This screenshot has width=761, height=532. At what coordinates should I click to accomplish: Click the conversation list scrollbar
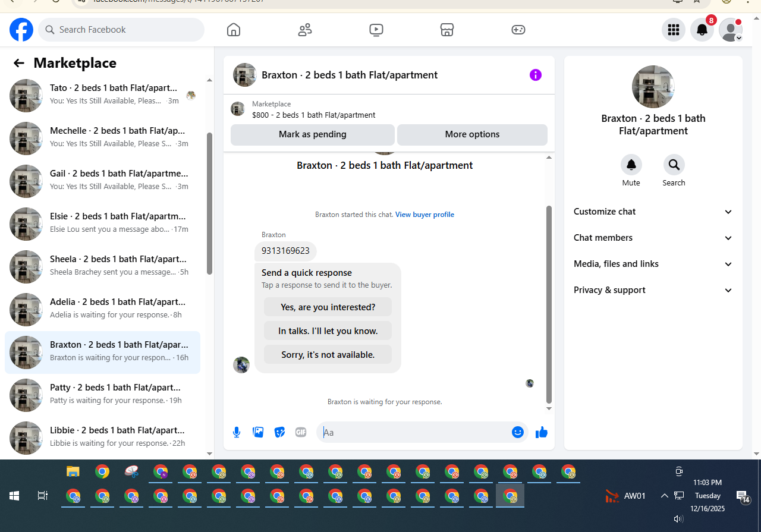coord(209,203)
